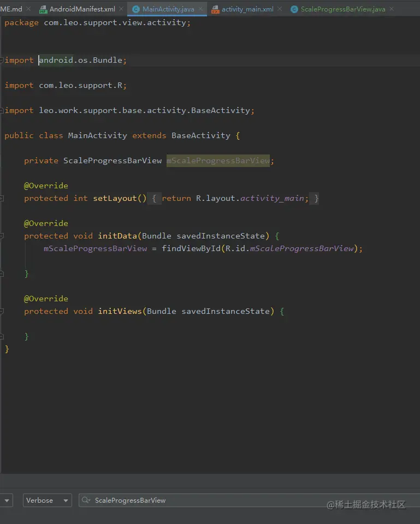420x524 pixels.
Task: Click the MainActivity class name
Action: tap(97, 136)
